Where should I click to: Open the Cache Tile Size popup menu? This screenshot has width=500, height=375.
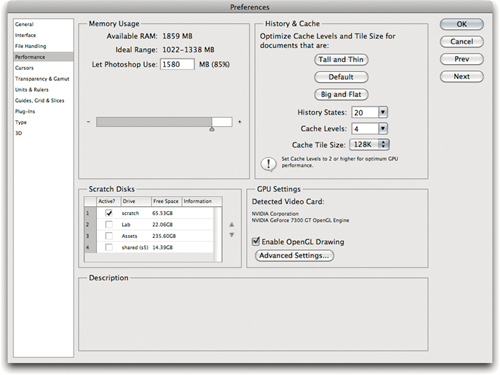(369, 144)
